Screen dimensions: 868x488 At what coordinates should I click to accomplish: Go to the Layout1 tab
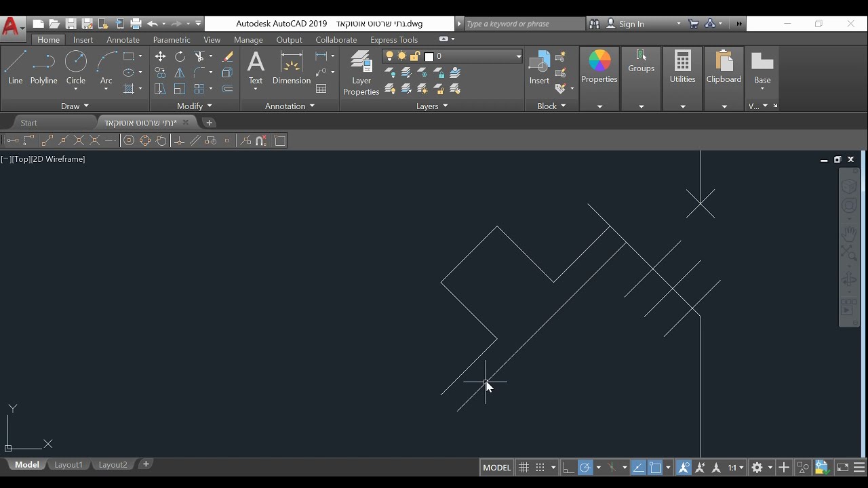tap(68, 464)
